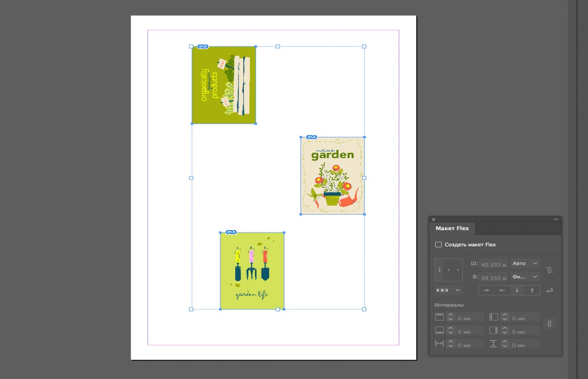Screen dimensions: 588x379
Task: Click the В height input field
Action: click(x=493, y=278)
